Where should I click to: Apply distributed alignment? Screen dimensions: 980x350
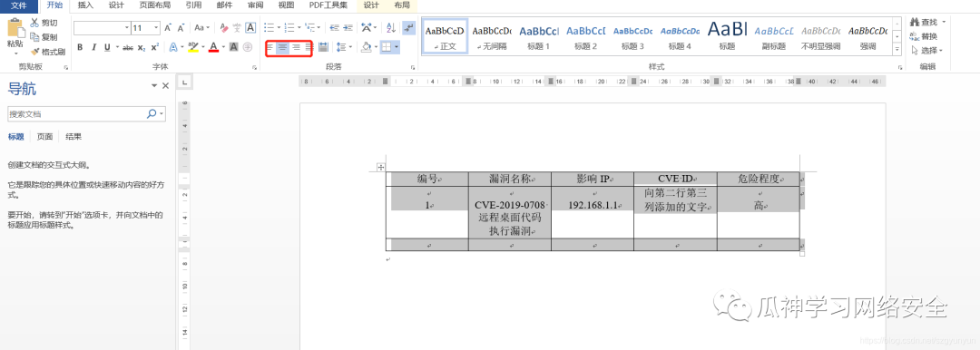(x=323, y=47)
